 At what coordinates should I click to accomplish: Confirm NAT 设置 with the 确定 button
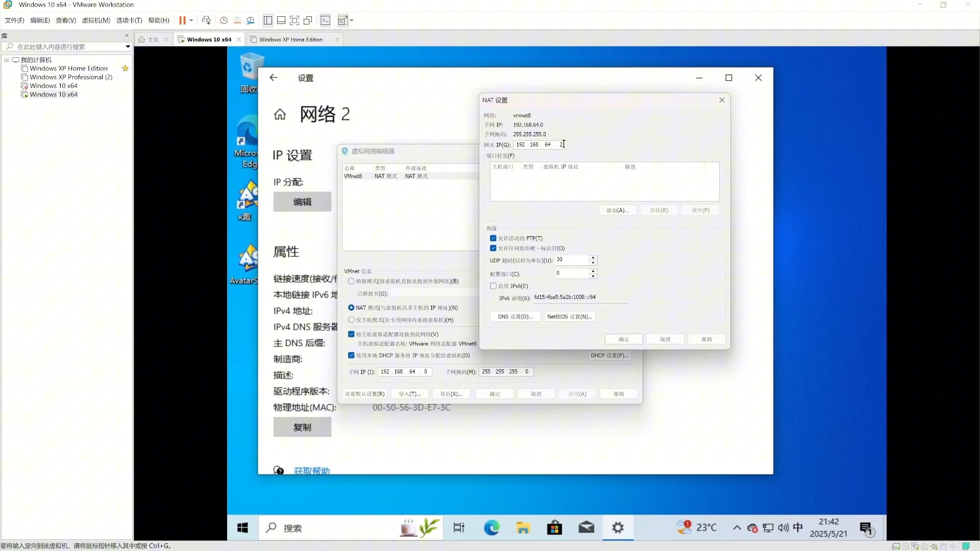coord(624,339)
